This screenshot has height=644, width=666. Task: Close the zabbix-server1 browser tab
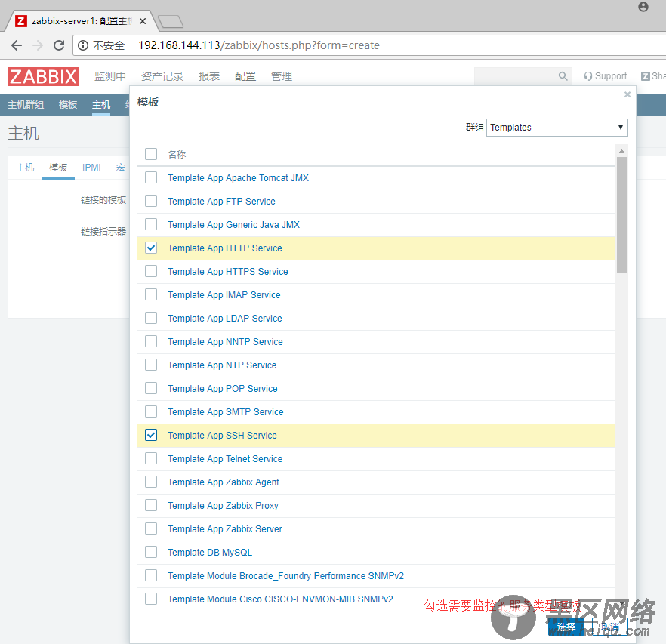tap(143, 21)
